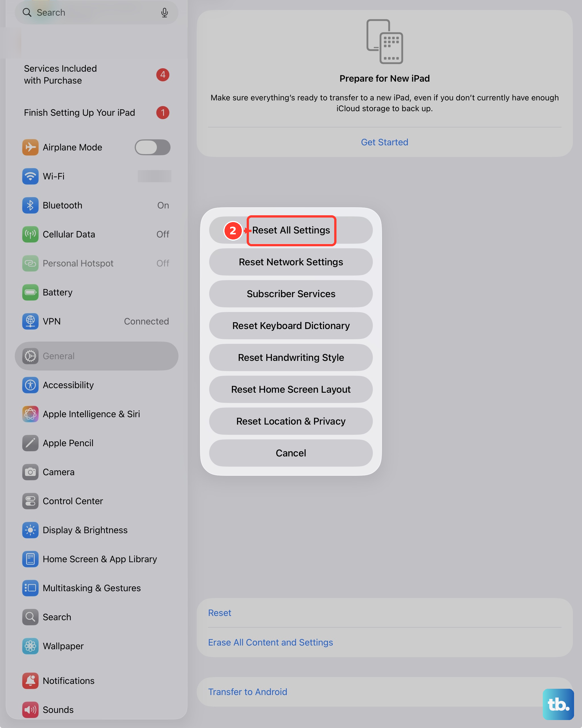The width and height of the screenshot is (582, 728).
Task: Tap Cellular Data Off value
Action: tap(163, 234)
